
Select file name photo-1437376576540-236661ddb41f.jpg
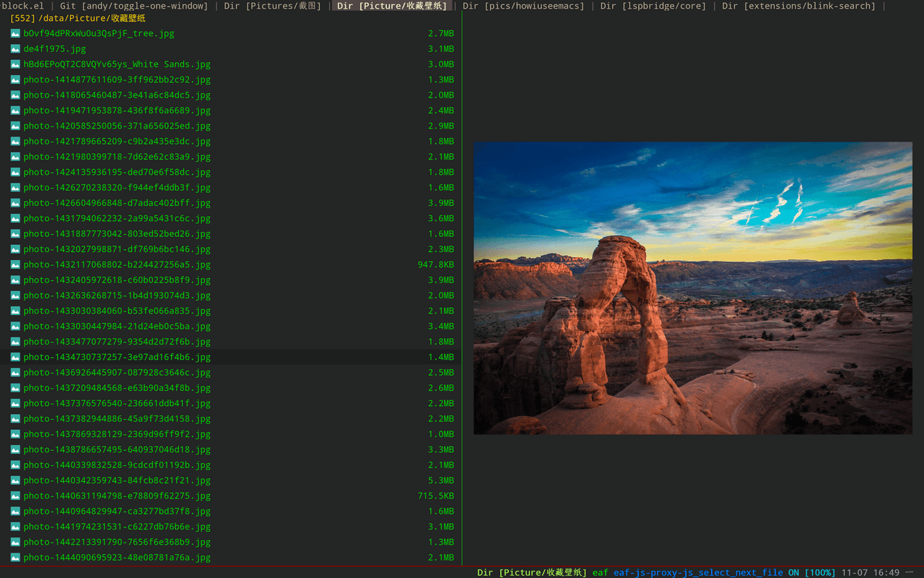pos(117,404)
